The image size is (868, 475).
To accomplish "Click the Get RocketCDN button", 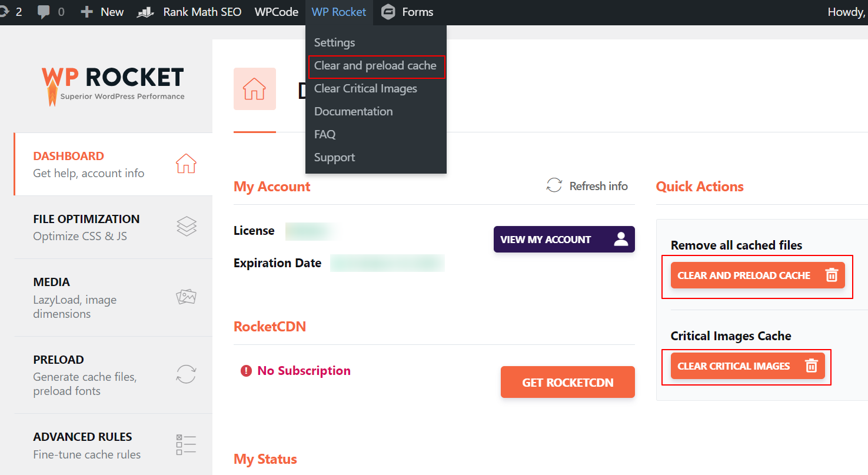I will (568, 382).
